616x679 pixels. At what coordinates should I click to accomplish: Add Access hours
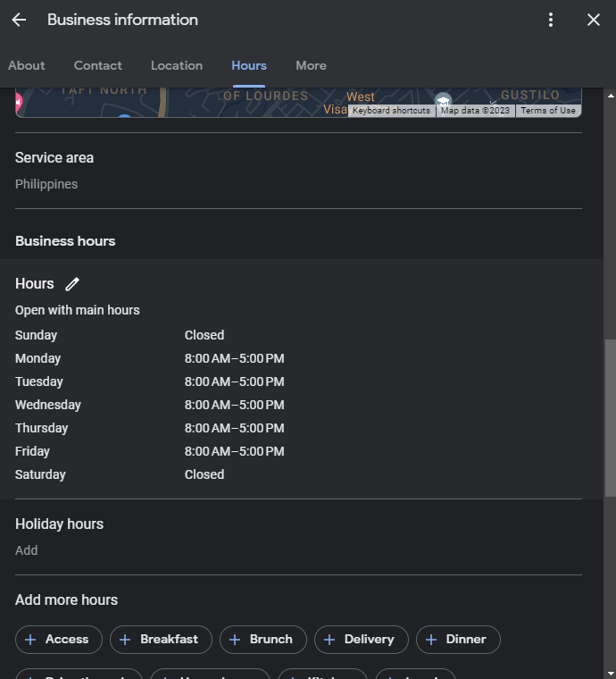[x=57, y=640]
